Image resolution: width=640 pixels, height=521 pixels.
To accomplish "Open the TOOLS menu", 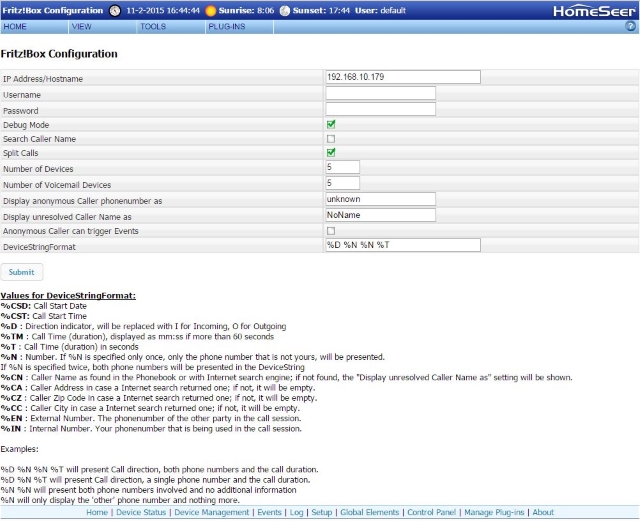I will click(x=171, y=27).
